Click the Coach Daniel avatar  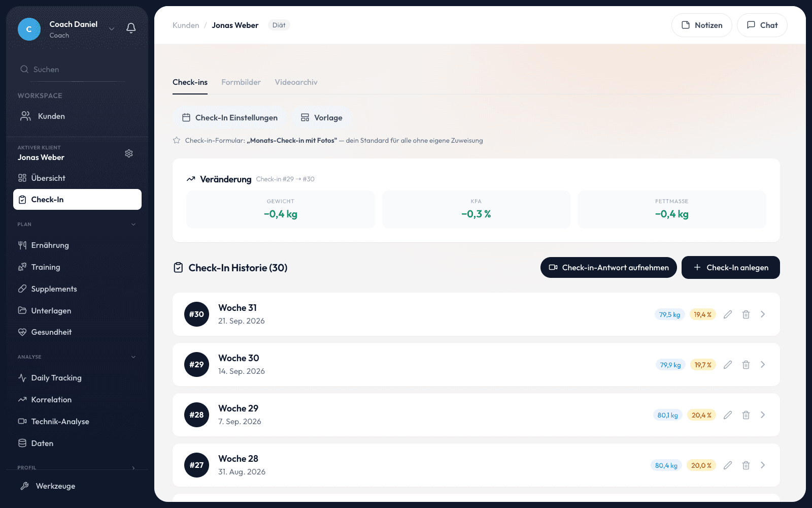click(x=29, y=29)
